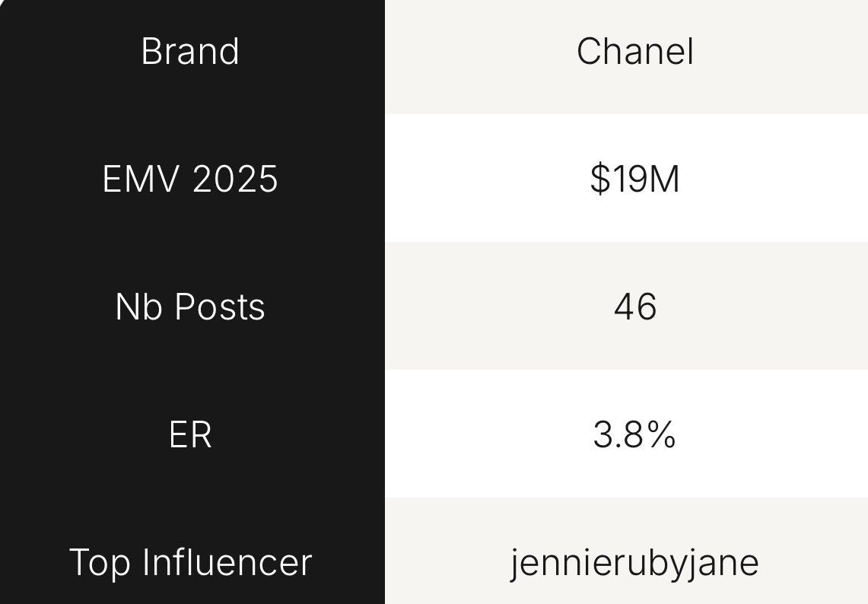Click the digits 3.8 in the ER value
This screenshot has height=604, width=868.
click(x=618, y=434)
